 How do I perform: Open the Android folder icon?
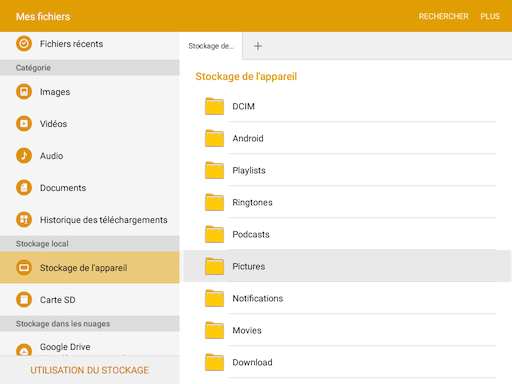pos(214,138)
